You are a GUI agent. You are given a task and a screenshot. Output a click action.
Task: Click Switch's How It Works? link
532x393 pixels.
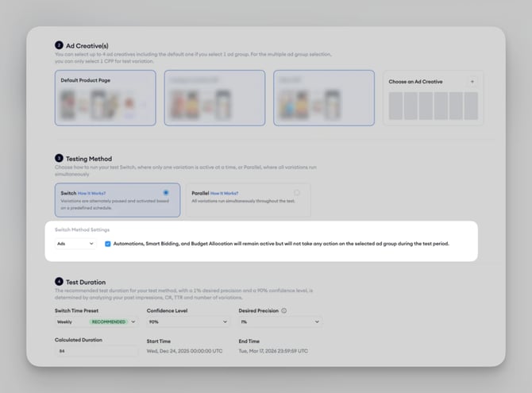(x=92, y=193)
